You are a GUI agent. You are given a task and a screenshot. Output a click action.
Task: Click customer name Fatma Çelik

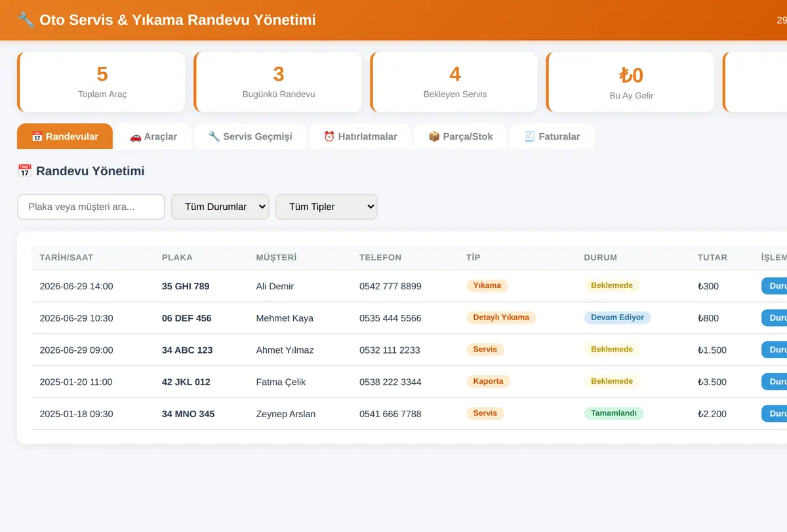(x=281, y=382)
